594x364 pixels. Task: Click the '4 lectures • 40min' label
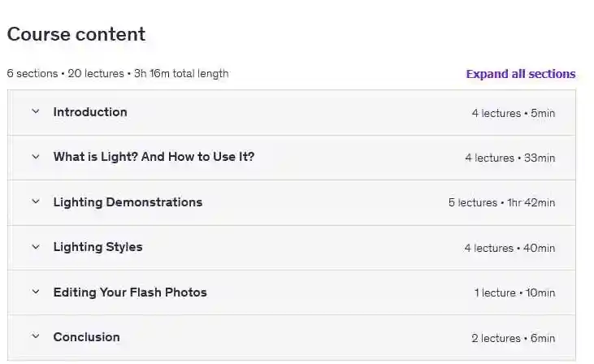(509, 248)
